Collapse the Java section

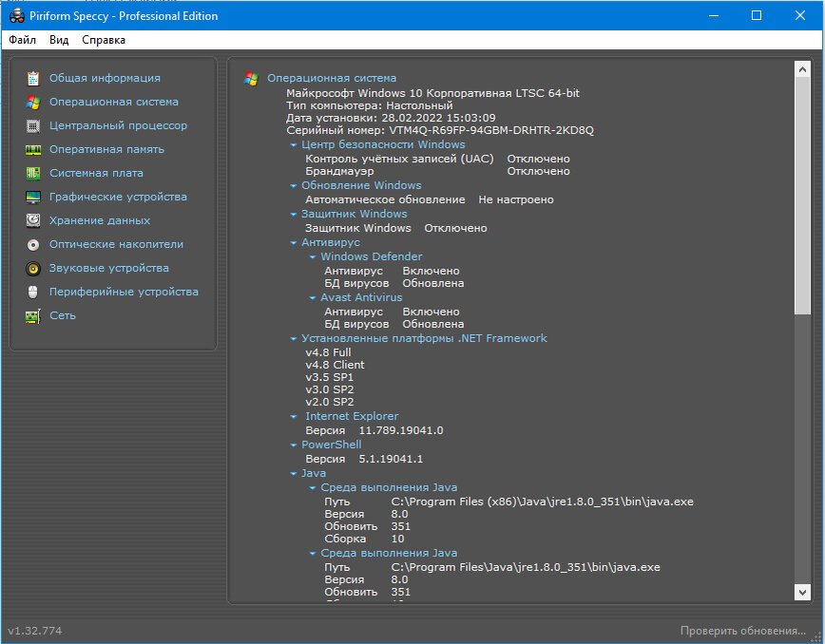click(294, 474)
